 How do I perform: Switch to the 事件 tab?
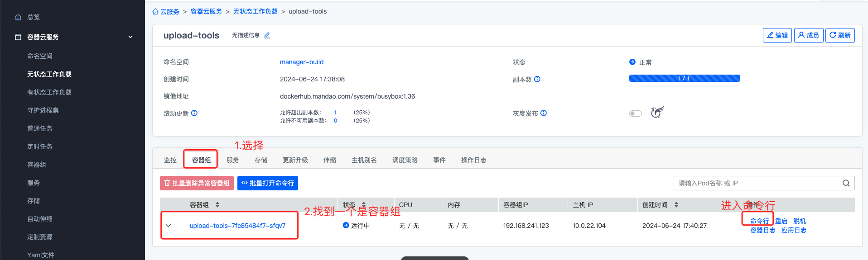[x=439, y=160]
